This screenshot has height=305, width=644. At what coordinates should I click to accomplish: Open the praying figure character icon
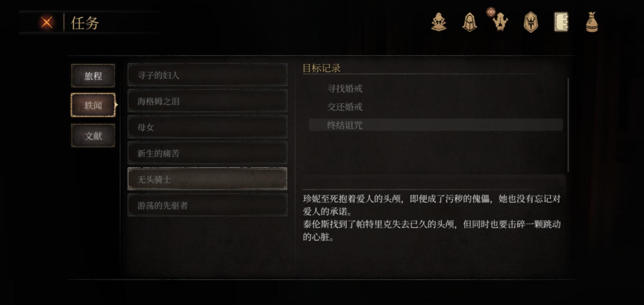coord(439,22)
